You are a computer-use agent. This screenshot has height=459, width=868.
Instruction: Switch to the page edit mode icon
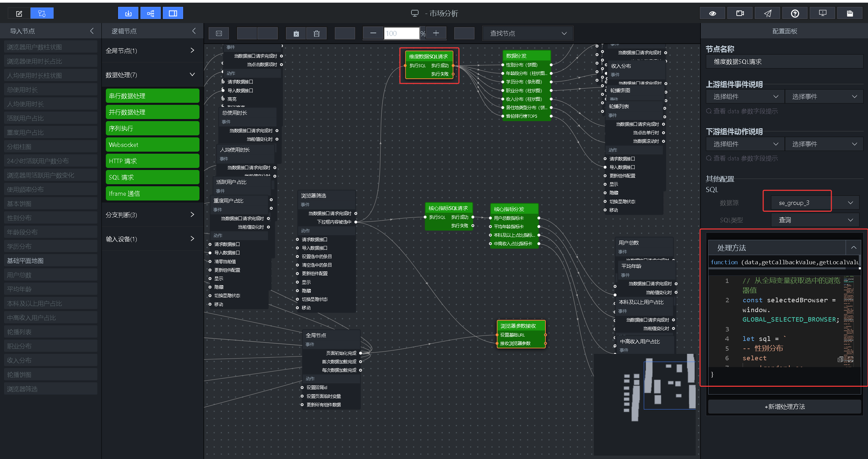[x=19, y=14]
